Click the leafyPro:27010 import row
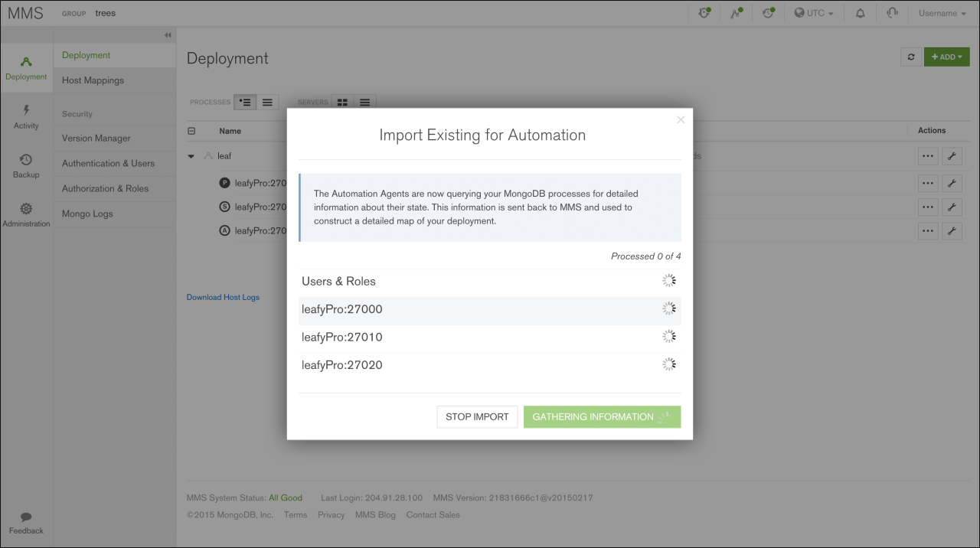Image resolution: width=980 pixels, height=548 pixels. 490,338
